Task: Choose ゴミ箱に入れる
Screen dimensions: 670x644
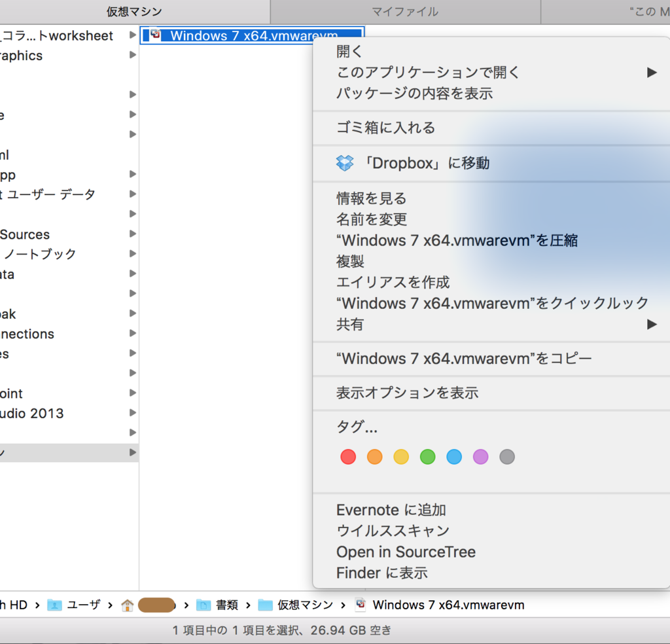Action: coord(491,128)
